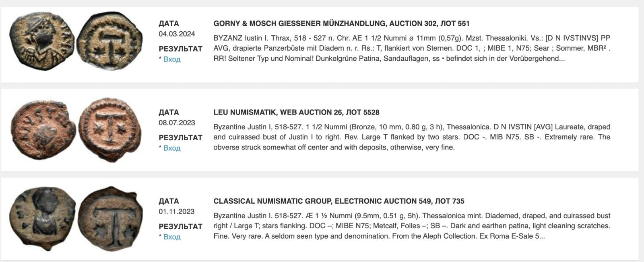The image size is (644, 262).
Task: Click the Вход link for lot 551
Action: point(172,59)
